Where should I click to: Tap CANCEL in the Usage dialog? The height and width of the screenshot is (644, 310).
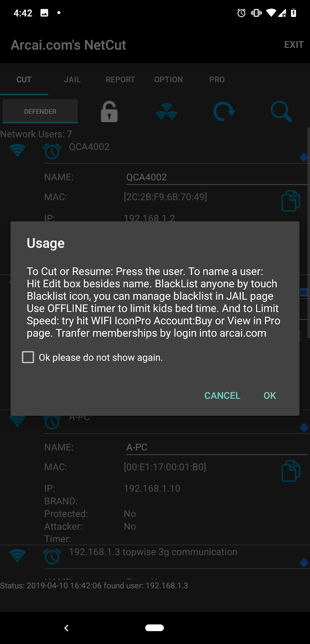pyautogui.click(x=222, y=396)
